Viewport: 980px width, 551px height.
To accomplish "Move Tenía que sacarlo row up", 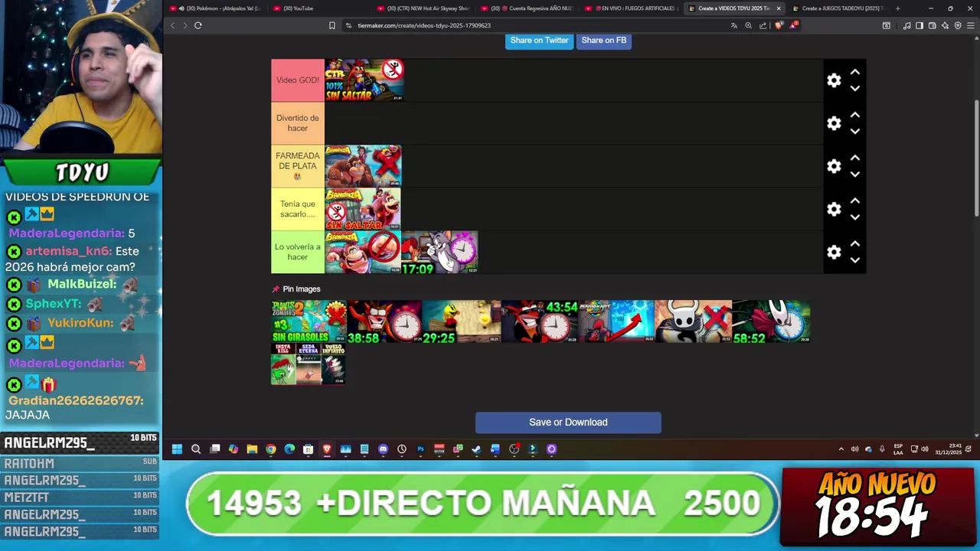I will click(x=855, y=201).
